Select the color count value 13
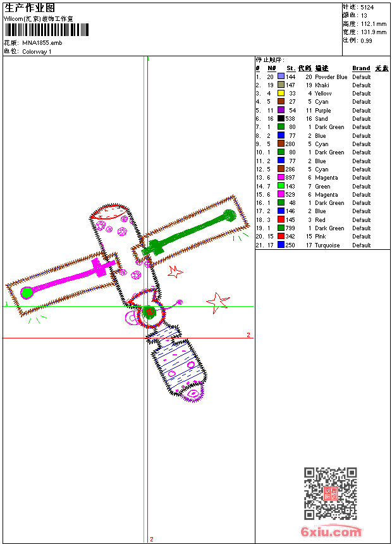Screen dimensions: 392x544 pos(364,15)
